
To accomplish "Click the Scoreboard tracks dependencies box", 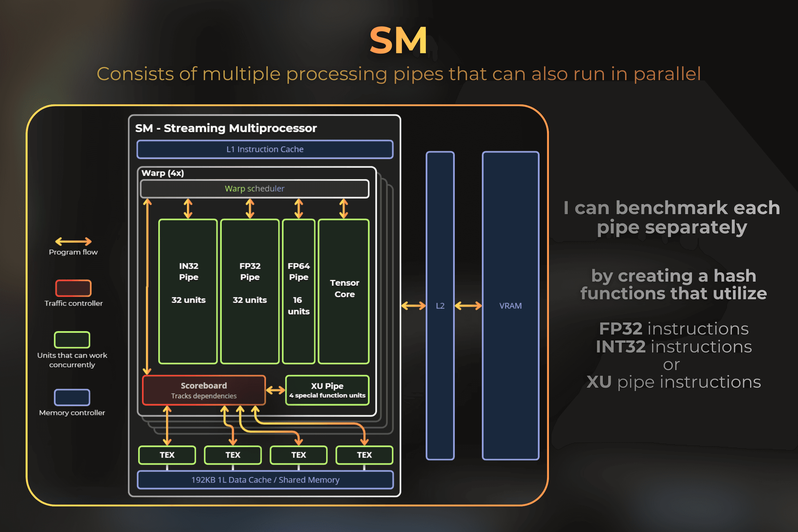I will point(204,390).
